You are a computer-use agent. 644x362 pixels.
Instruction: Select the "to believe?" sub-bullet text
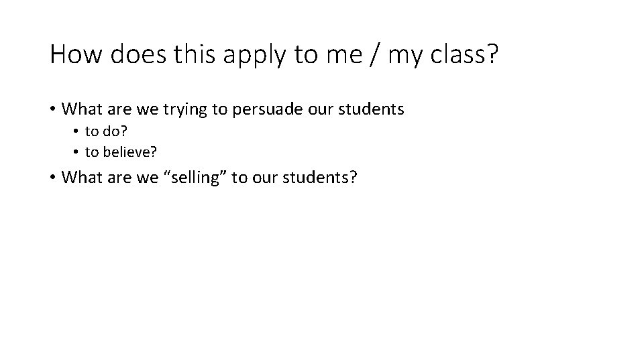pos(121,152)
